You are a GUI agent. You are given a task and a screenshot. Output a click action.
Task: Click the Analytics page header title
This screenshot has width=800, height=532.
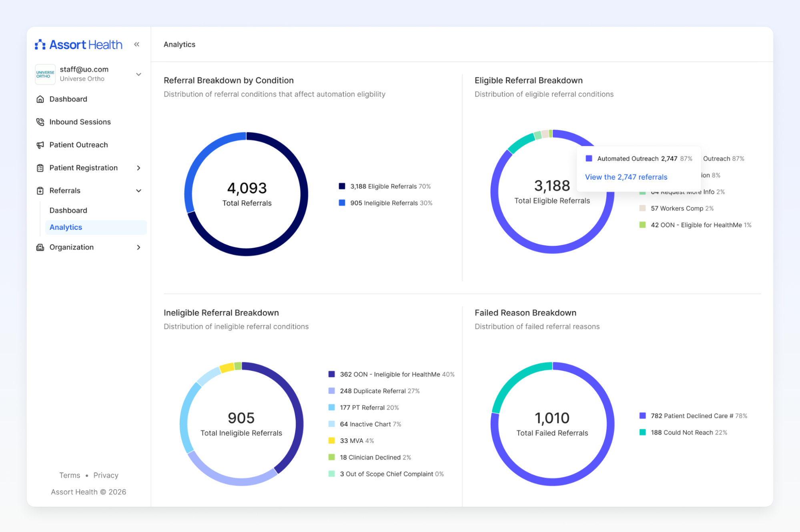point(179,44)
